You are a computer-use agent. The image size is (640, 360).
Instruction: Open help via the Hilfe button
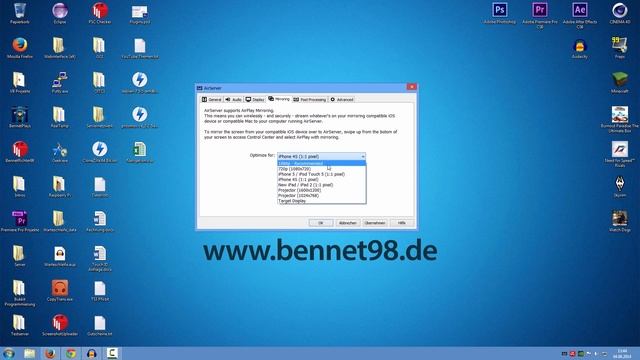point(402,223)
